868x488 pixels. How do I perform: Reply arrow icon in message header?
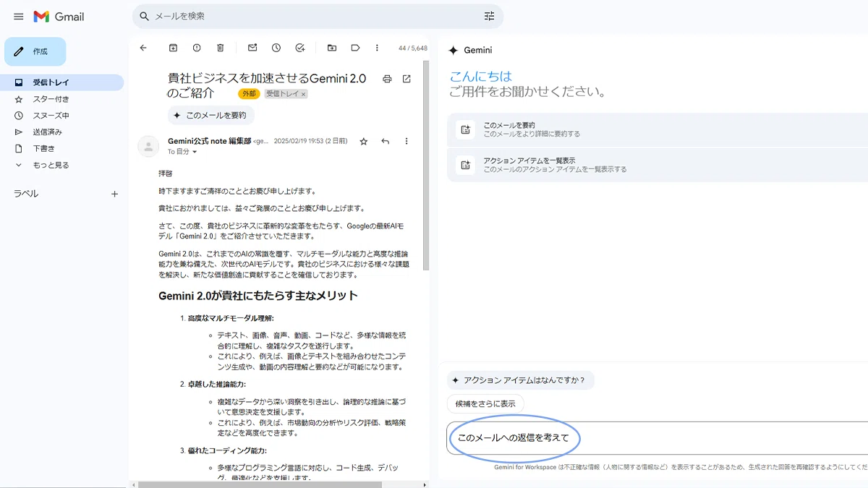tap(386, 142)
